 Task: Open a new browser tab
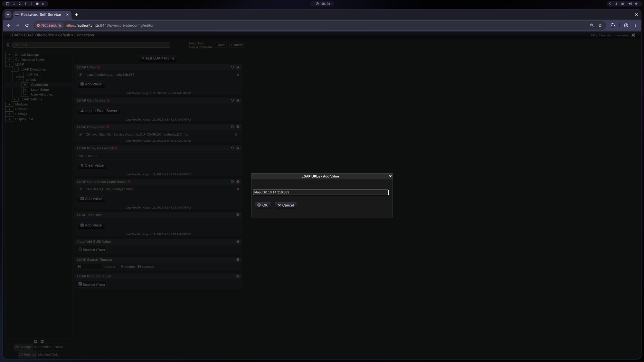pos(76,14)
